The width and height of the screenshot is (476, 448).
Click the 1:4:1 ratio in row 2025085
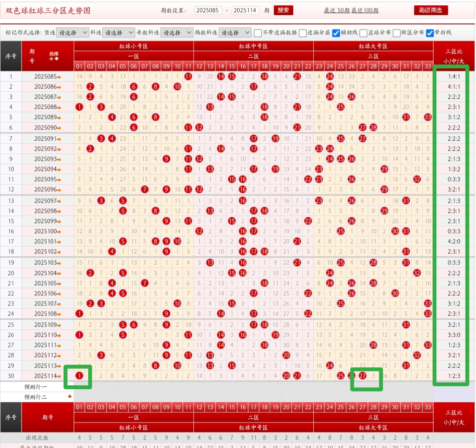pyautogui.click(x=454, y=77)
